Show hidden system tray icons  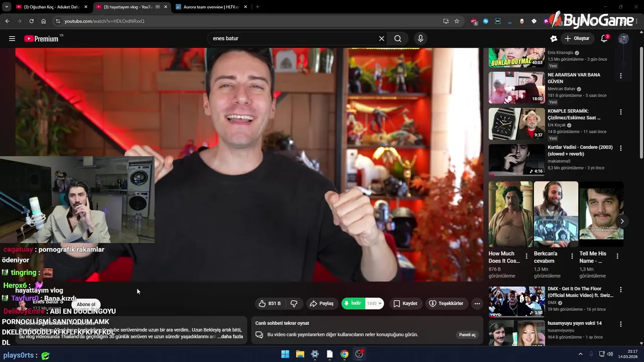pos(580,354)
